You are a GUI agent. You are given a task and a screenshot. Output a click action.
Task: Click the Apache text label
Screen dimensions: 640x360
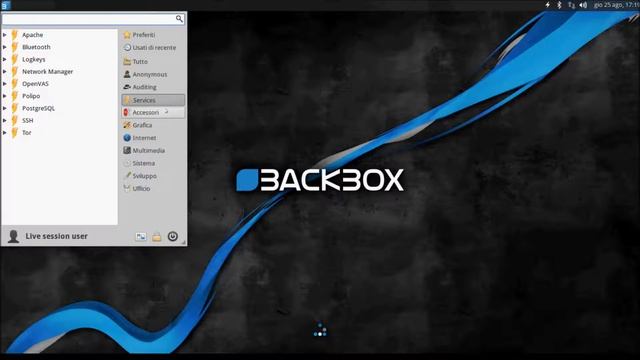tap(33, 35)
